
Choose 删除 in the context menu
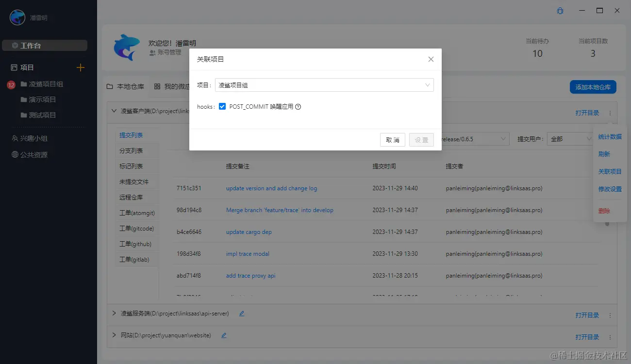604,211
